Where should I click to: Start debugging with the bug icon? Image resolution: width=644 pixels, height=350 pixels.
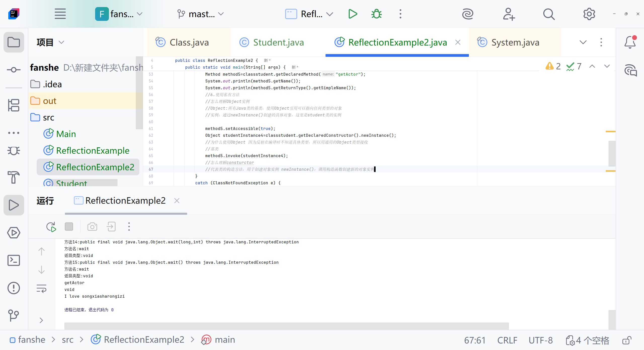[x=377, y=14]
